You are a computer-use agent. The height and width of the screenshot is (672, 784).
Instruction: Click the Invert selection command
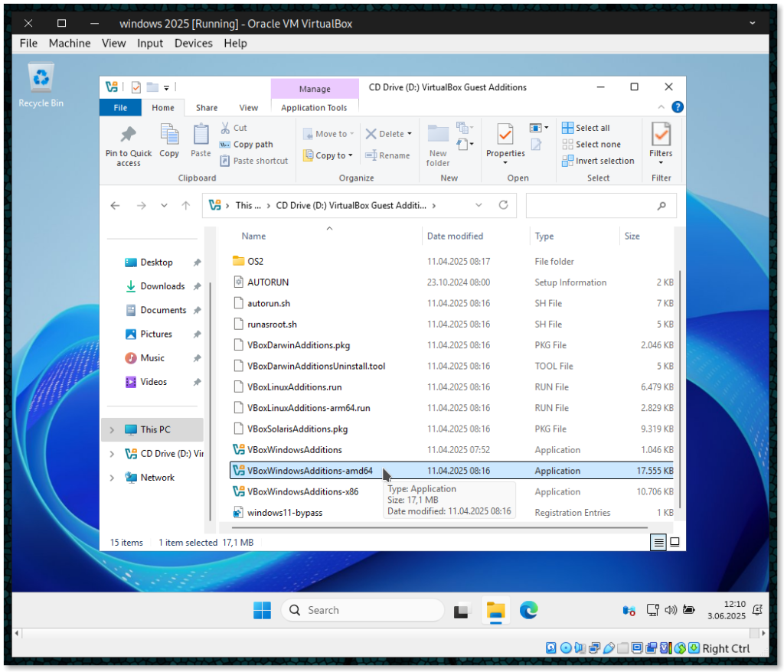tap(598, 161)
